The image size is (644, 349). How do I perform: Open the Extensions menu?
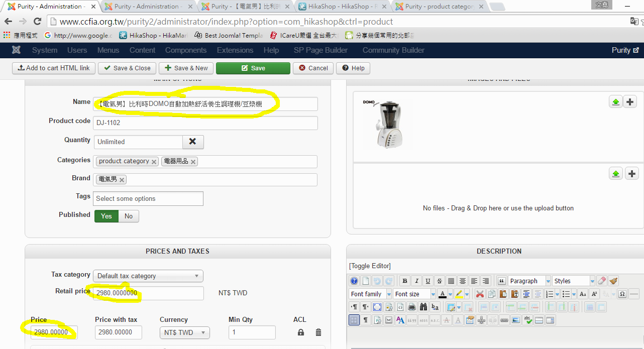point(235,50)
